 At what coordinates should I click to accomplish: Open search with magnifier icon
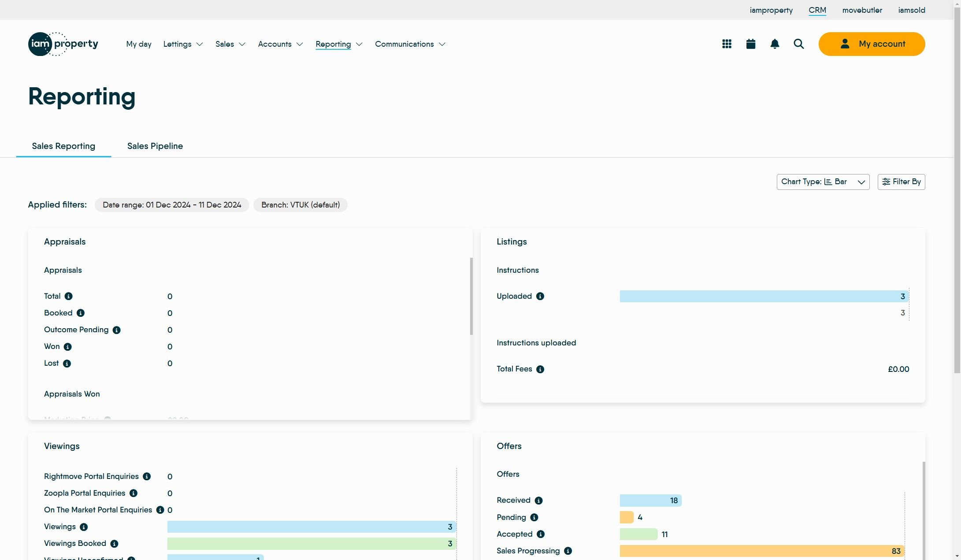click(x=798, y=44)
